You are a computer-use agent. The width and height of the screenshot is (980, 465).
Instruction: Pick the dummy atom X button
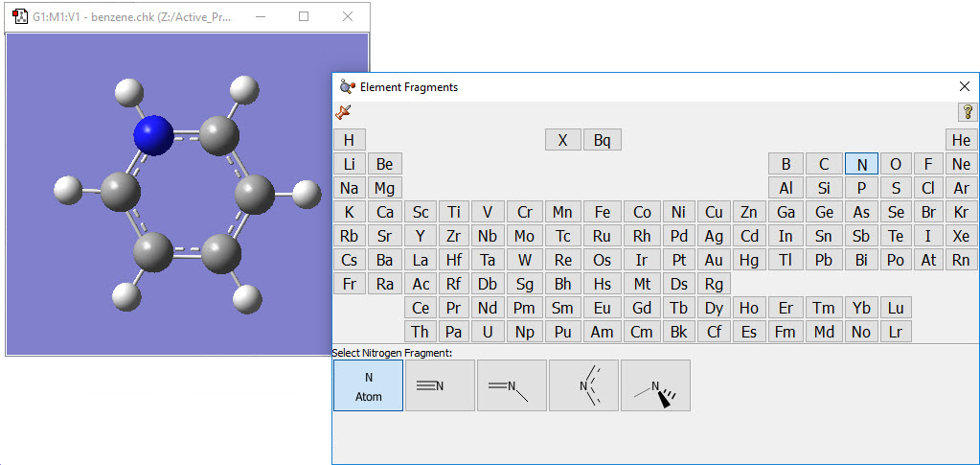coord(562,140)
